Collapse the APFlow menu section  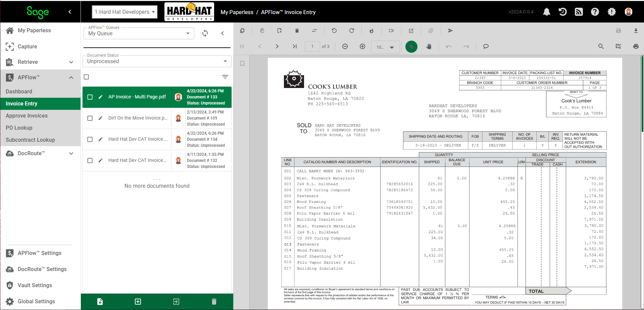pos(71,78)
